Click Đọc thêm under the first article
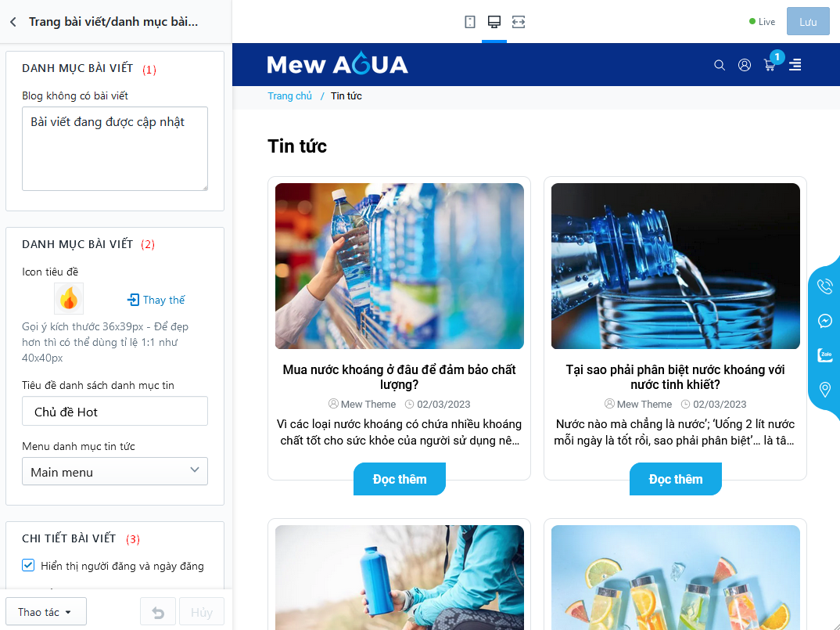The height and width of the screenshot is (630, 840). [400, 479]
